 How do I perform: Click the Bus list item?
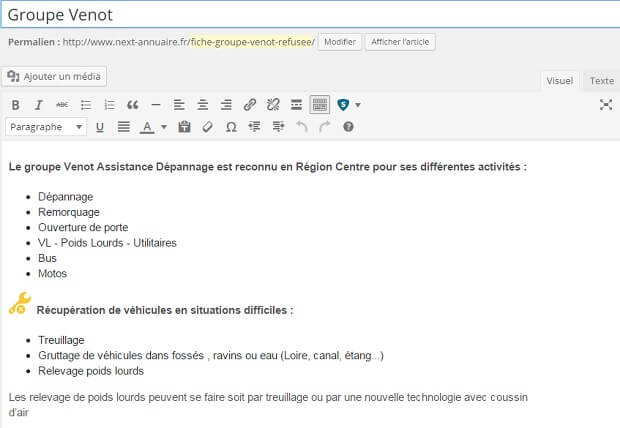(x=47, y=258)
